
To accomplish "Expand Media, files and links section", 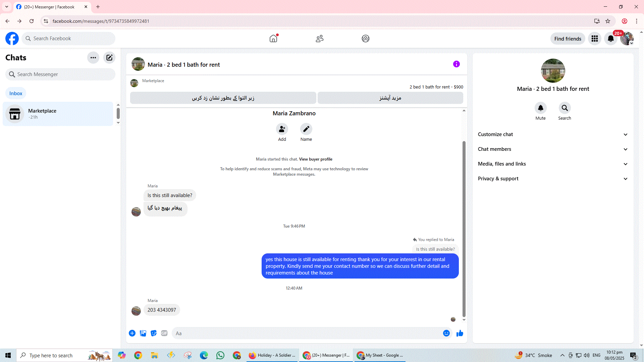I will (x=553, y=164).
